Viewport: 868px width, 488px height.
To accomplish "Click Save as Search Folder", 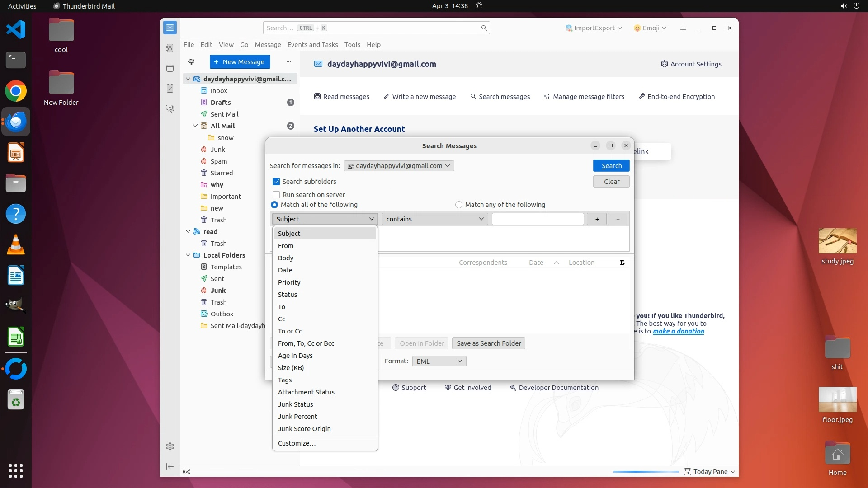I will (x=488, y=343).
